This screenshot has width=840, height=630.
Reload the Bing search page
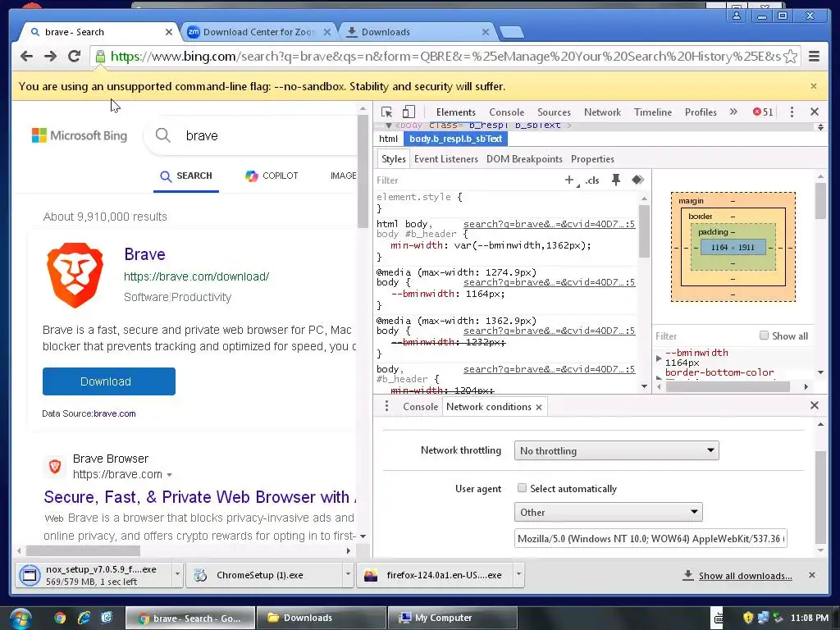pyautogui.click(x=74, y=56)
